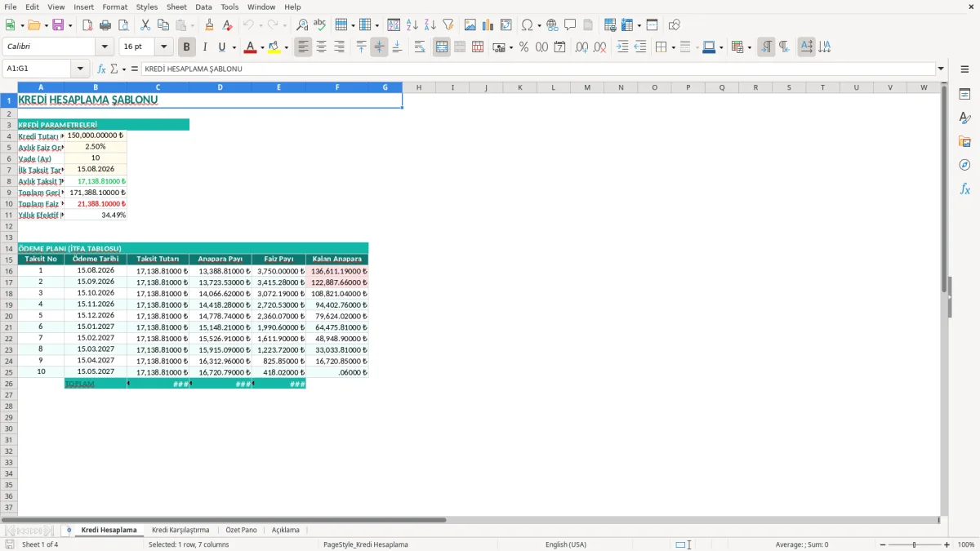Click Clear Direct Formatting icon
Image resolution: width=980 pixels, height=551 pixels.
(228, 25)
